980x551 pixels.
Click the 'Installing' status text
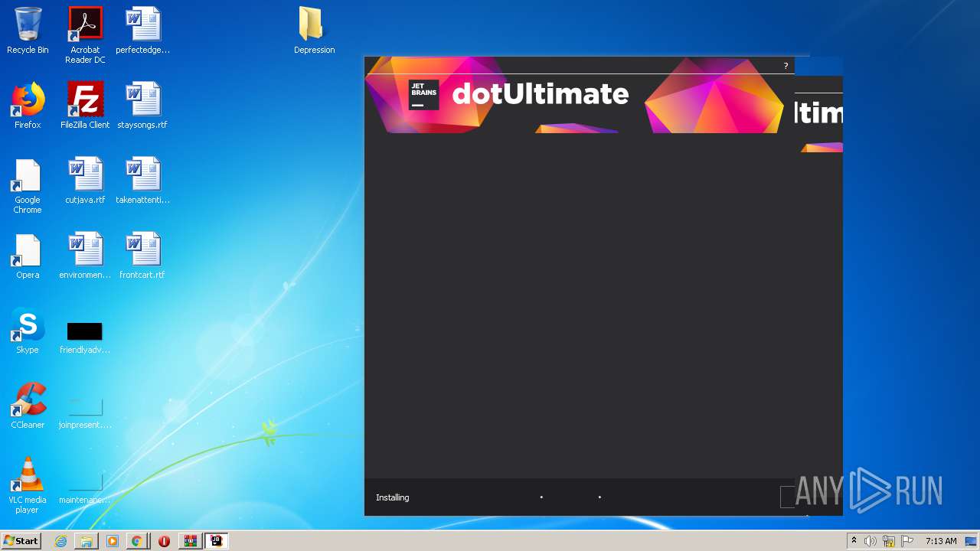[392, 497]
